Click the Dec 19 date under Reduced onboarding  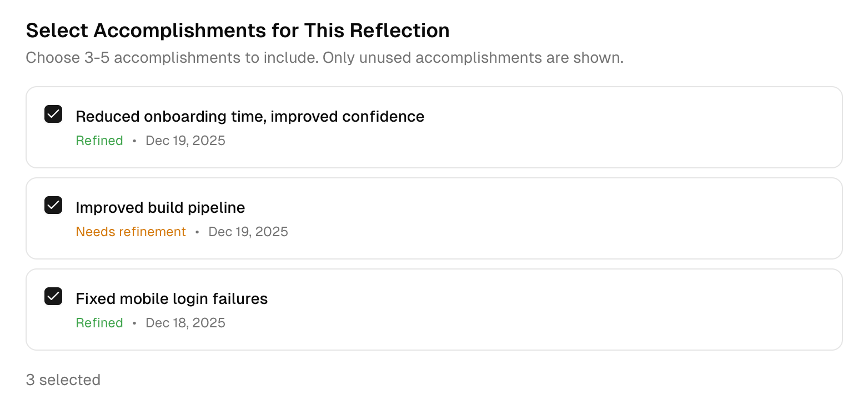(185, 141)
